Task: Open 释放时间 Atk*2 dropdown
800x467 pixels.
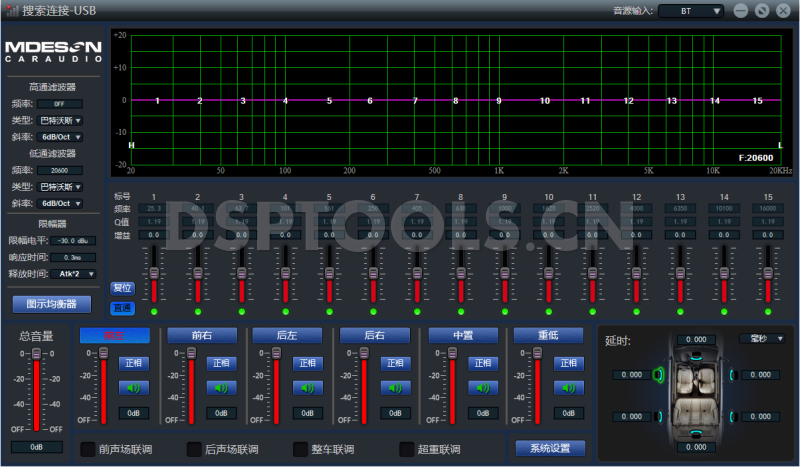Action: 73,274
